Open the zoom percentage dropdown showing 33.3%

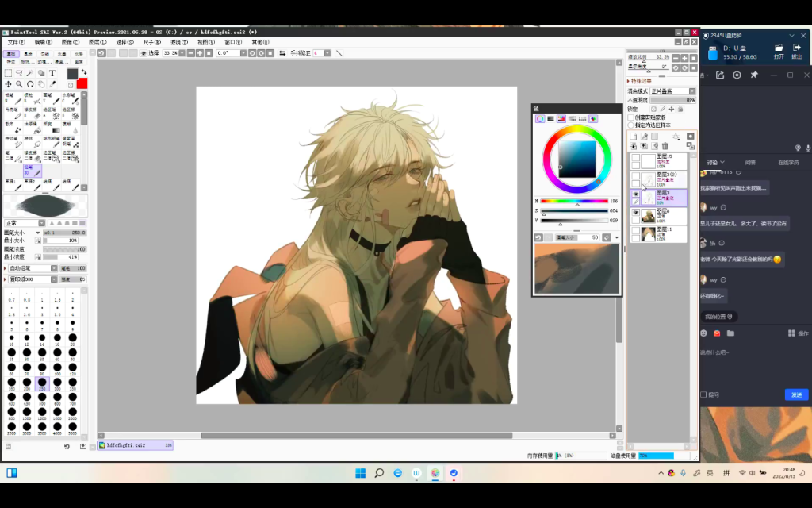pyautogui.click(x=182, y=53)
